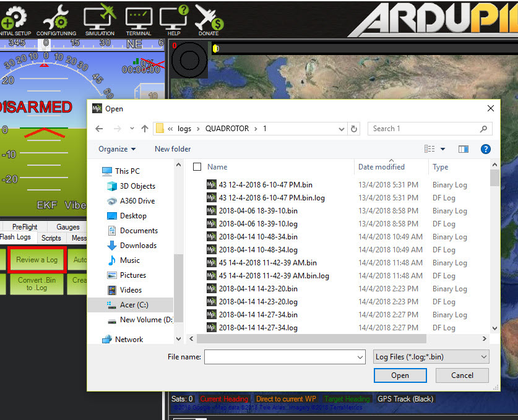Switch to the Scripts tab
The image size is (518, 420).
(x=51, y=238)
